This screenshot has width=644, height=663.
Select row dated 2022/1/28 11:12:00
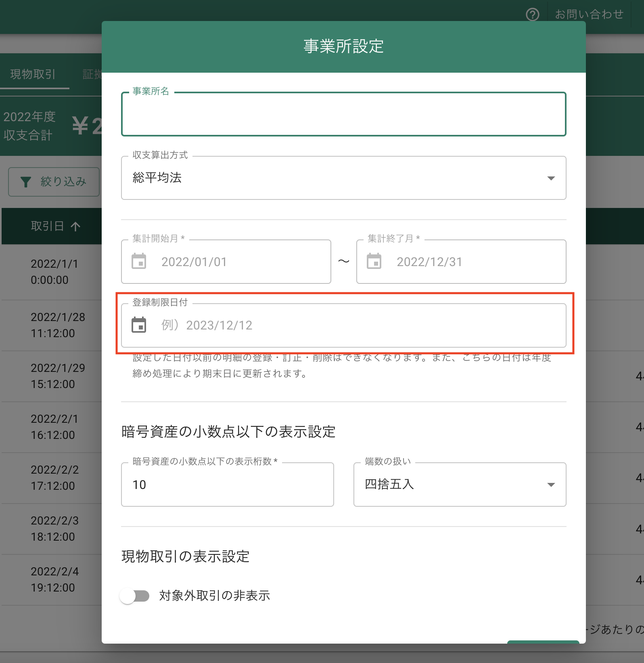pos(52,325)
